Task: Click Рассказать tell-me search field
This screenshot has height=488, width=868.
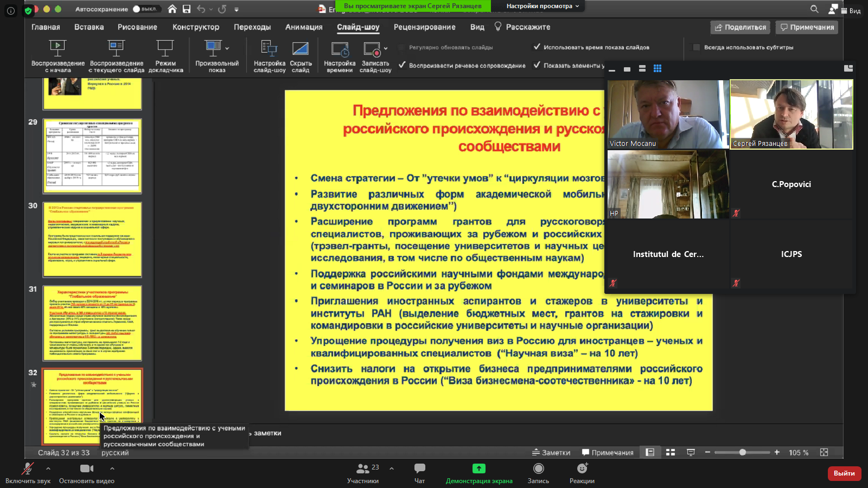Action: [522, 27]
